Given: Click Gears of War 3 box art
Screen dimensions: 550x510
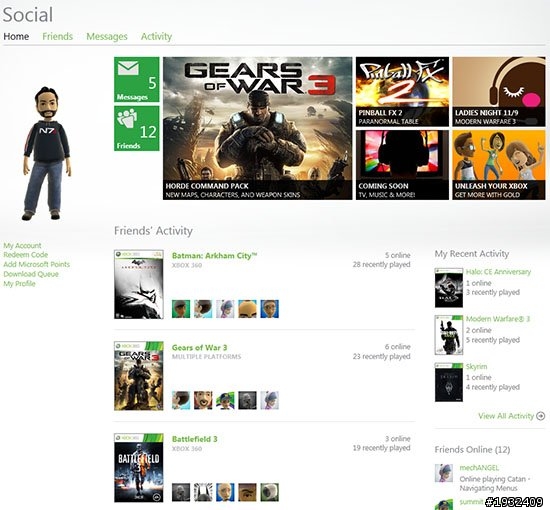Looking at the screenshot, I should [139, 376].
